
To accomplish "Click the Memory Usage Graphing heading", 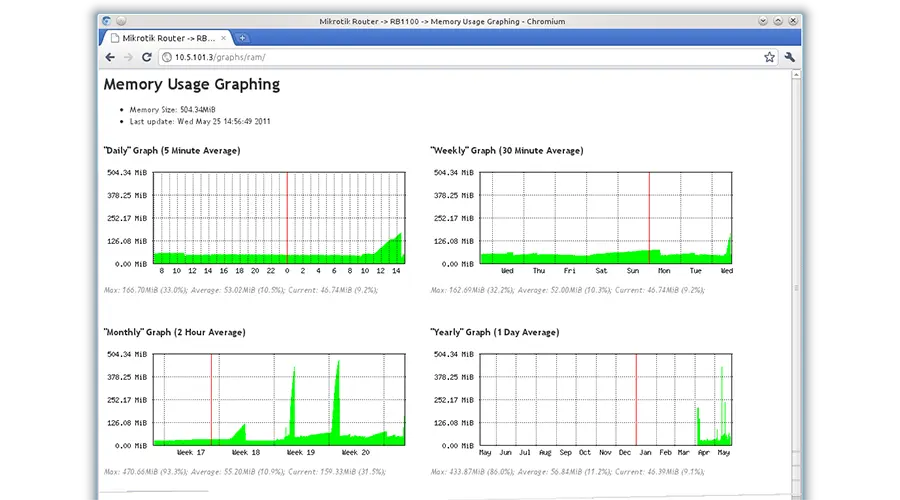I will tap(192, 84).
